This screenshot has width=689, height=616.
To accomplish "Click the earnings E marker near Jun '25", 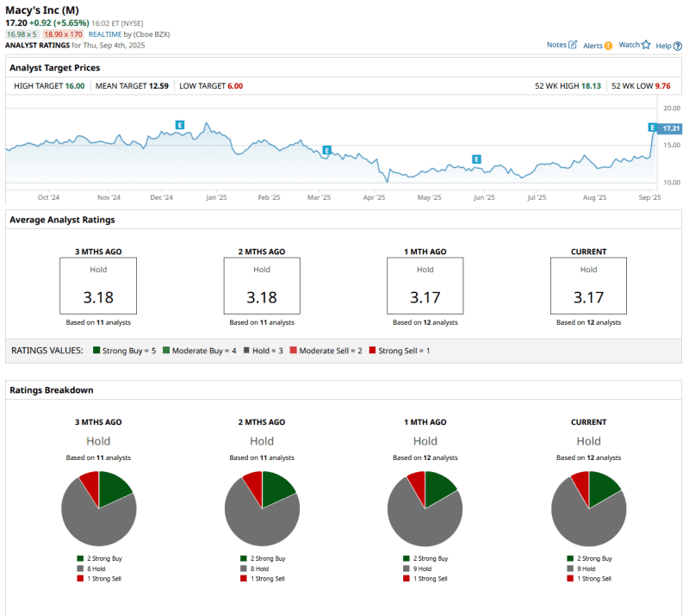I will point(476,159).
